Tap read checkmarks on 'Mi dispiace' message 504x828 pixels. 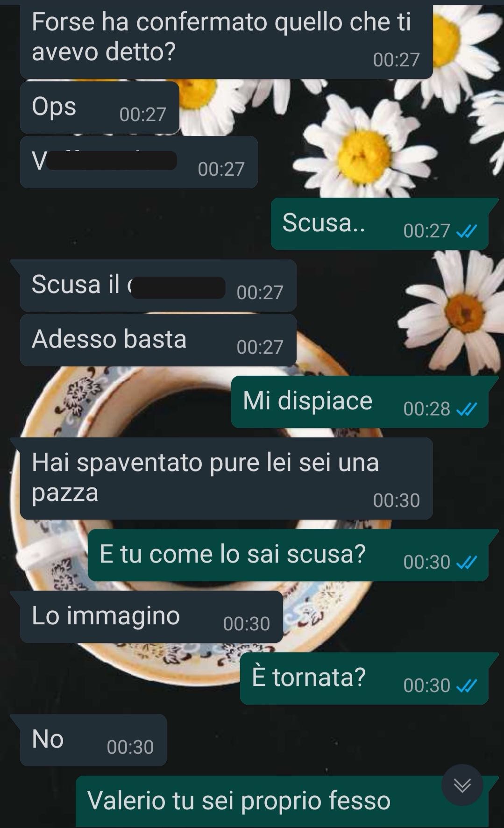click(x=466, y=409)
